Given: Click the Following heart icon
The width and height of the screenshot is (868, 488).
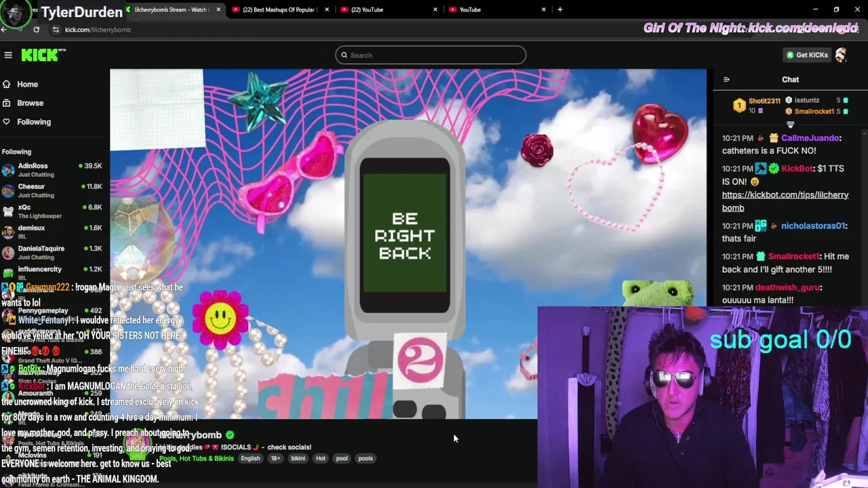Looking at the screenshot, I should pos(7,122).
